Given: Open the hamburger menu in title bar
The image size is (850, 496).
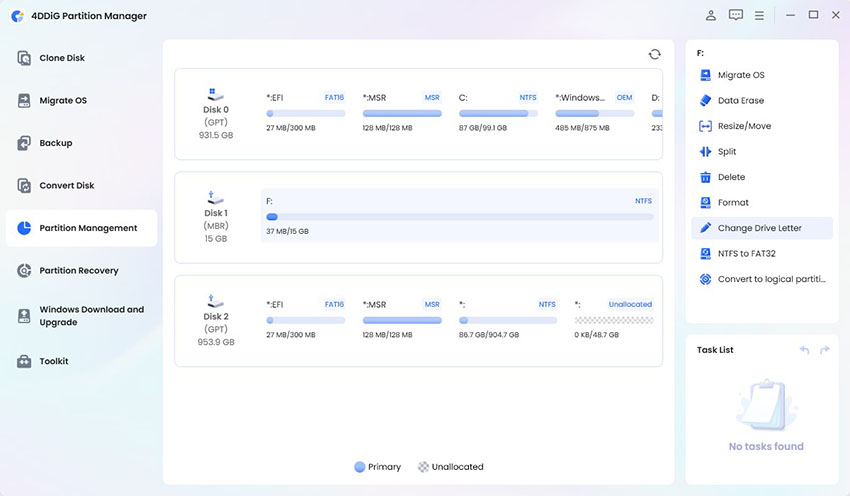Looking at the screenshot, I should pos(760,15).
